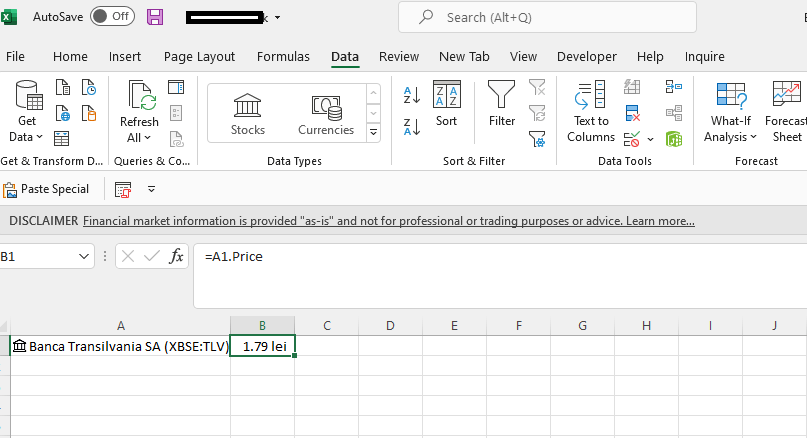Open the connection Properties icon
Image resolution: width=807 pixels, height=438 pixels.
point(176,113)
